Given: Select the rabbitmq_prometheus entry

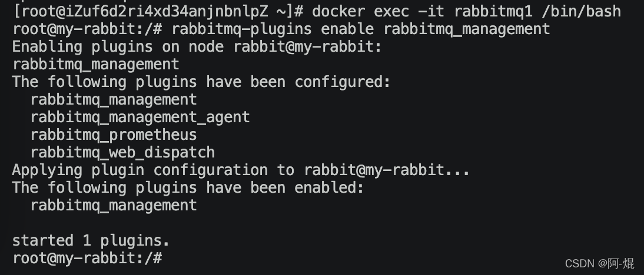Looking at the screenshot, I should click(114, 135).
